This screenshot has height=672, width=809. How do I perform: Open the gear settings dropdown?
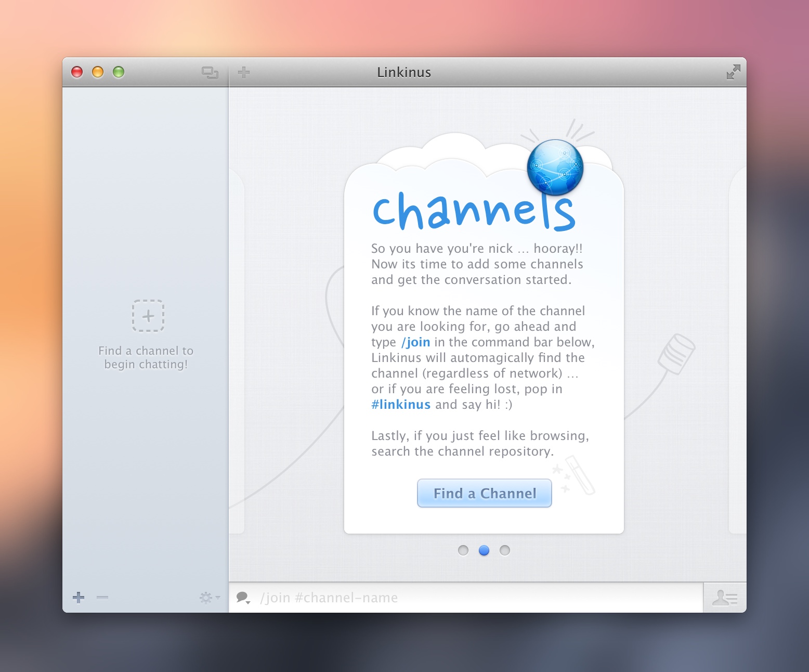(x=210, y=598)
